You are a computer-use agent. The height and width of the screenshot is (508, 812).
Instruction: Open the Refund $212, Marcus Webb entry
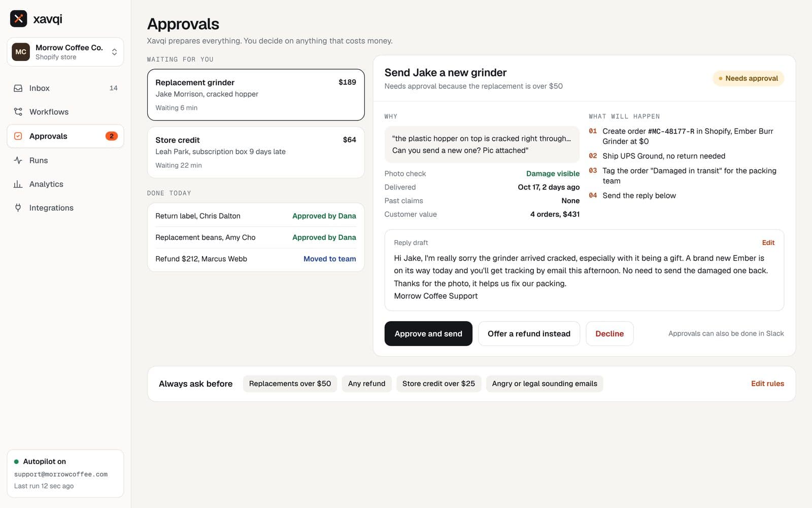click(x=256, y=259)
